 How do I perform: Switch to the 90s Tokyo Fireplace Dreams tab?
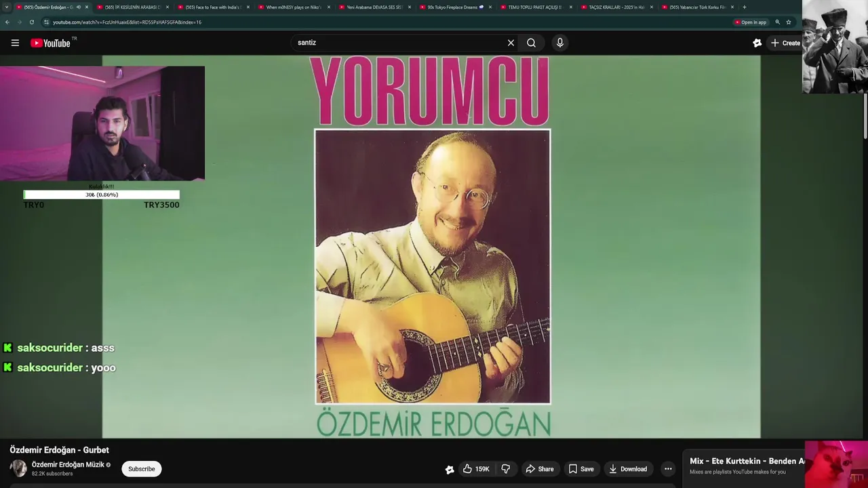coord(455,7)
